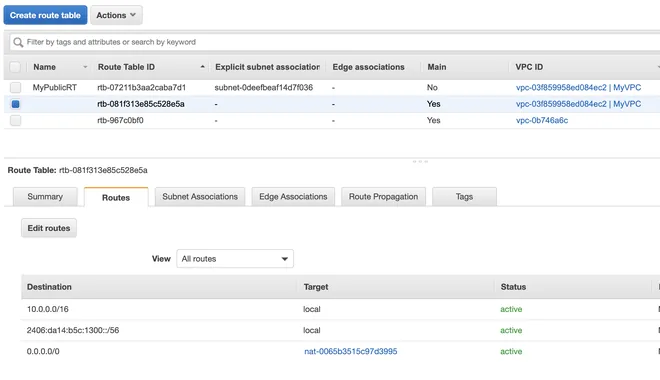Select the rtb-967c0bf0 row checkbox

[16, 120]
